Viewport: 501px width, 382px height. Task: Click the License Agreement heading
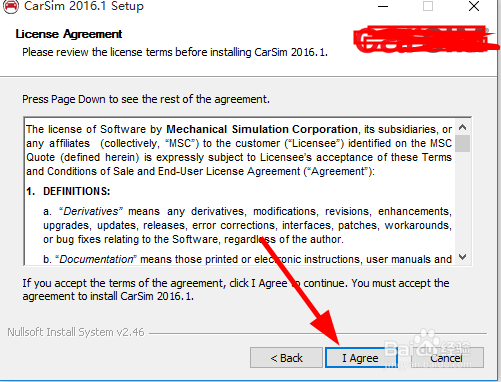(x=69, y=34)
